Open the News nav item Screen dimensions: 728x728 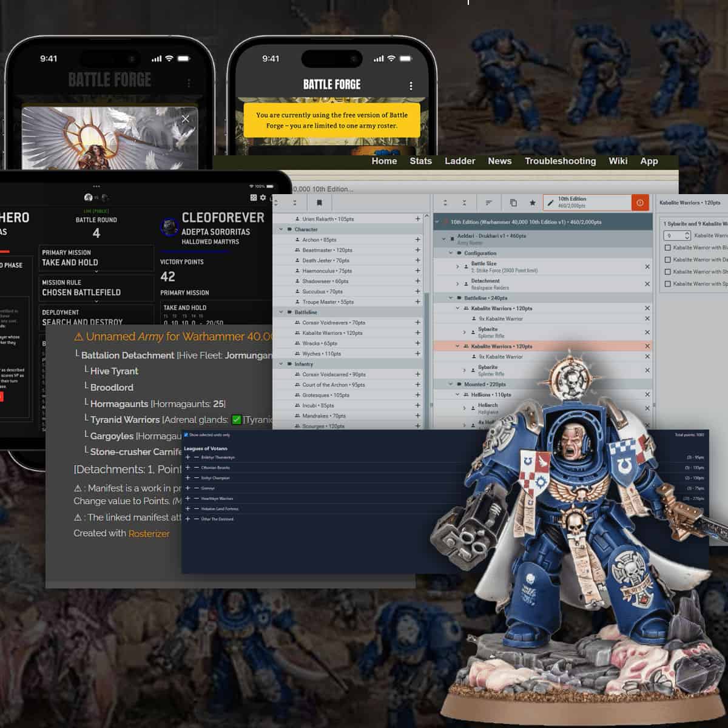pyautogui.click(x=500, y=161)
